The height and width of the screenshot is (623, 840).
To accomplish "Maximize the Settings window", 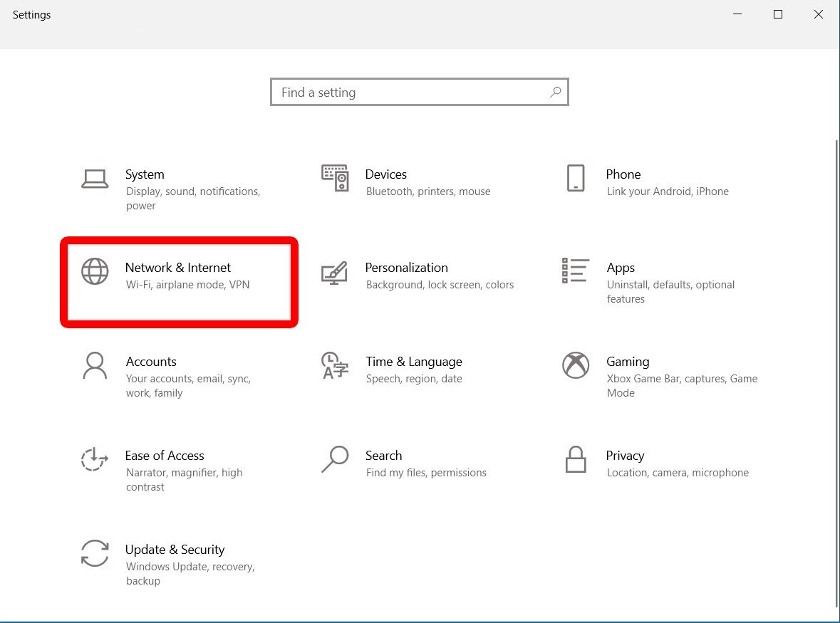I will pos(778,14).
